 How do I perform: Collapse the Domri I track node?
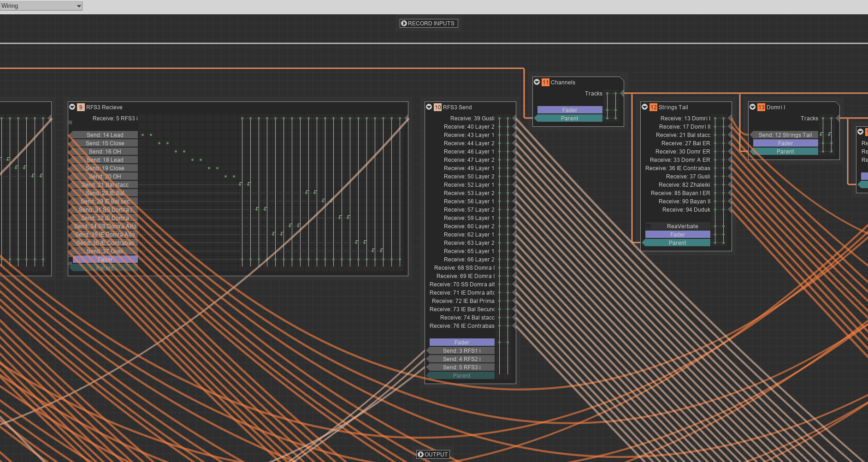[x=753, y=107]
